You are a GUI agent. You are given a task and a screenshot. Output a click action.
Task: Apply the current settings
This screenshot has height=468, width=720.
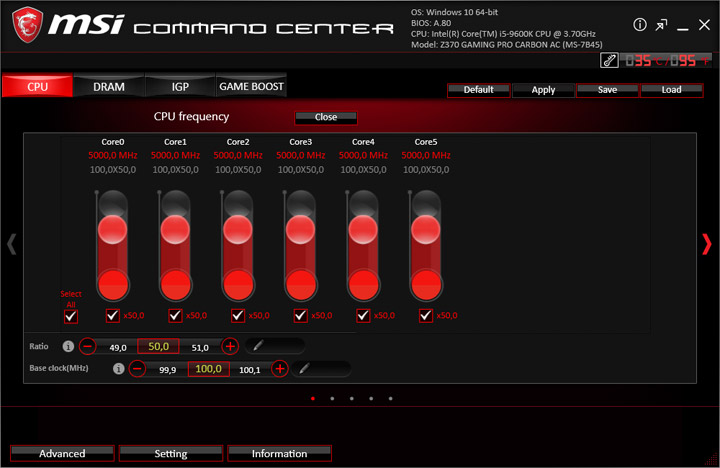tap(543, 90)
